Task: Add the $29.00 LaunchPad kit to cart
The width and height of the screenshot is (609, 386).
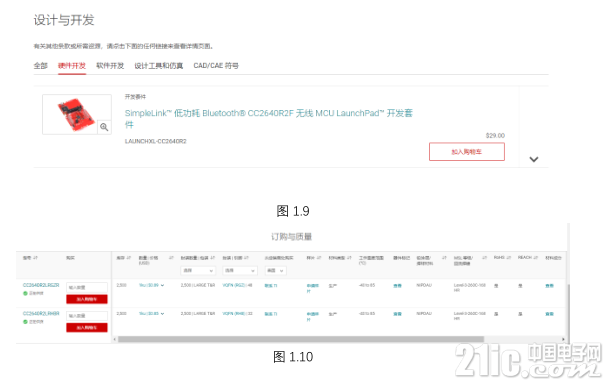Action: pyautogui.click(x=466, y=151)
